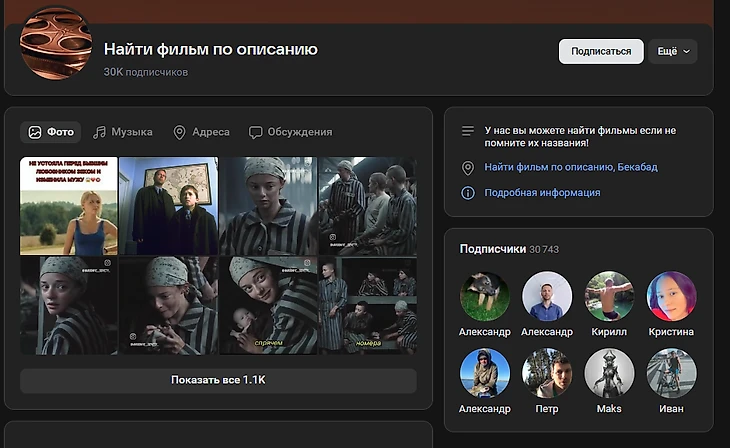The width and height of the screenshot is (730, 448).
Task: Open Подробная информация link
Action: [542, 193]
